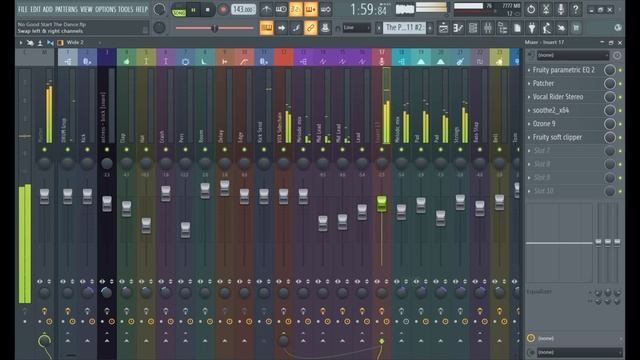Click the note/slide mode toolbar icon
Screen dimensions: 640x360
point(296,28)
